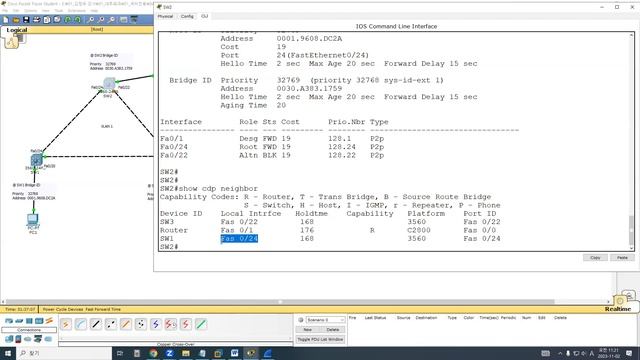Open the Help menu
The image size is (640, 360).
(94, 11)
